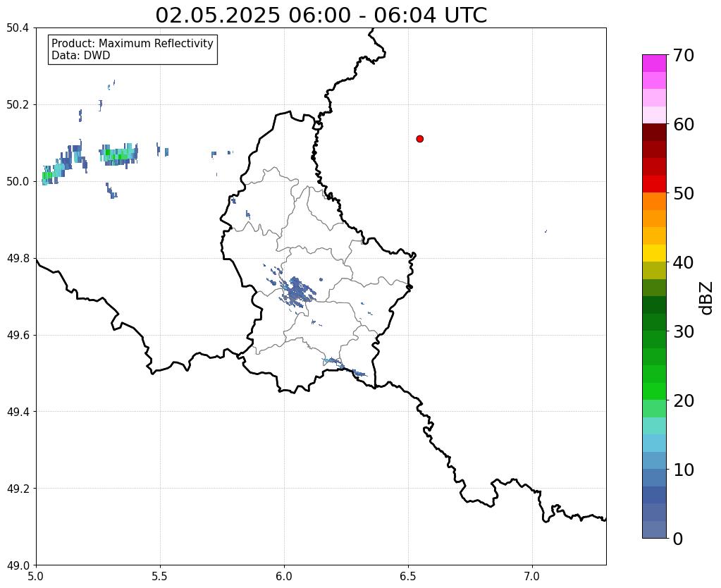Screen dimensions: 721x588
Task: Click 'Data: DWD' label
Action: pos(81,56)
